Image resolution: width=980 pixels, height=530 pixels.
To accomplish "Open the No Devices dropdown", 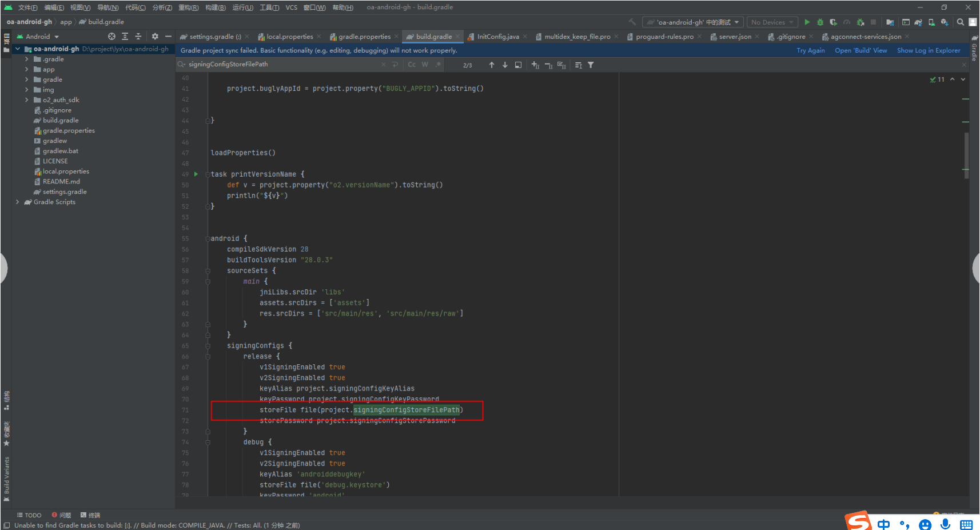I will 772,22.
